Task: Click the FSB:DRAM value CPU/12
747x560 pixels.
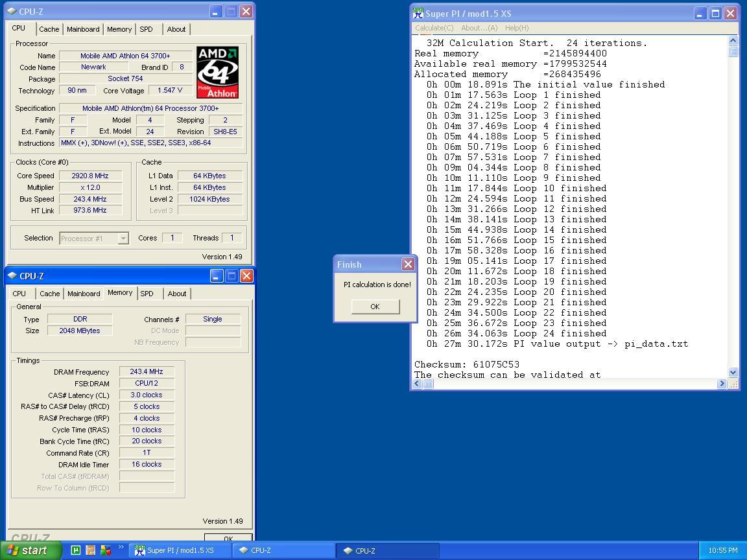Action: coord(147,383)
